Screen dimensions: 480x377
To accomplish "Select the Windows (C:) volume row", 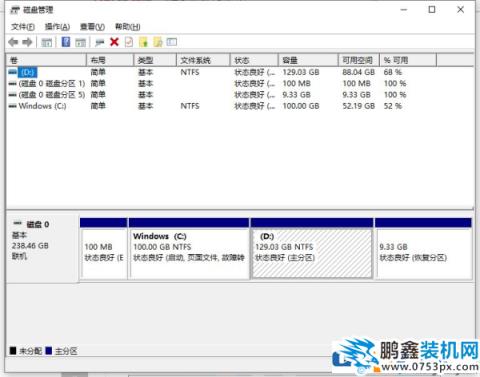I will [x=240, y=106].
